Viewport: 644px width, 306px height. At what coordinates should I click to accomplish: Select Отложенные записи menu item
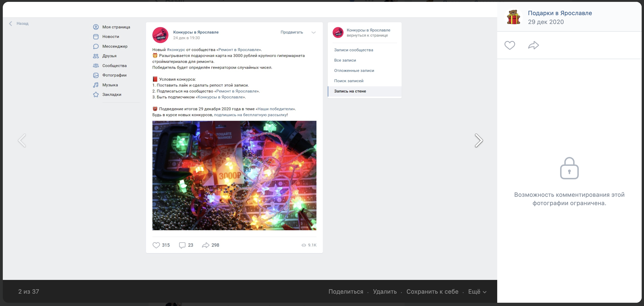[354, 70]
